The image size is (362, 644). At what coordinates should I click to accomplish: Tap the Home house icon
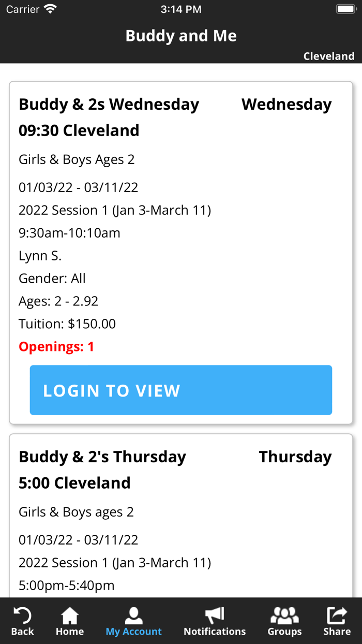click(x=69, y=616)
